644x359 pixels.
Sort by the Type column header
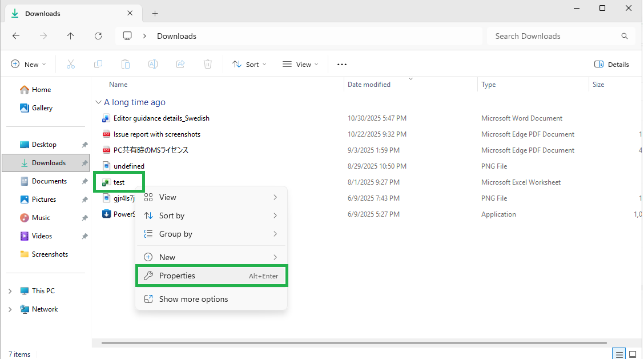488,85
